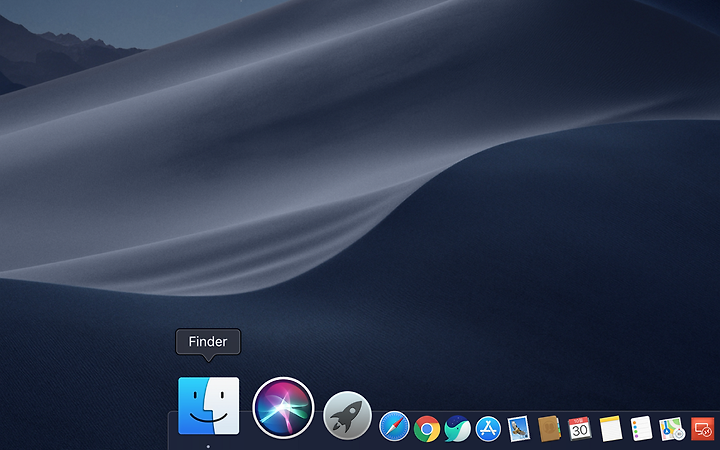Open the Reminders list icon
This screenshot has width=720, height=450.
click(641, 428)
